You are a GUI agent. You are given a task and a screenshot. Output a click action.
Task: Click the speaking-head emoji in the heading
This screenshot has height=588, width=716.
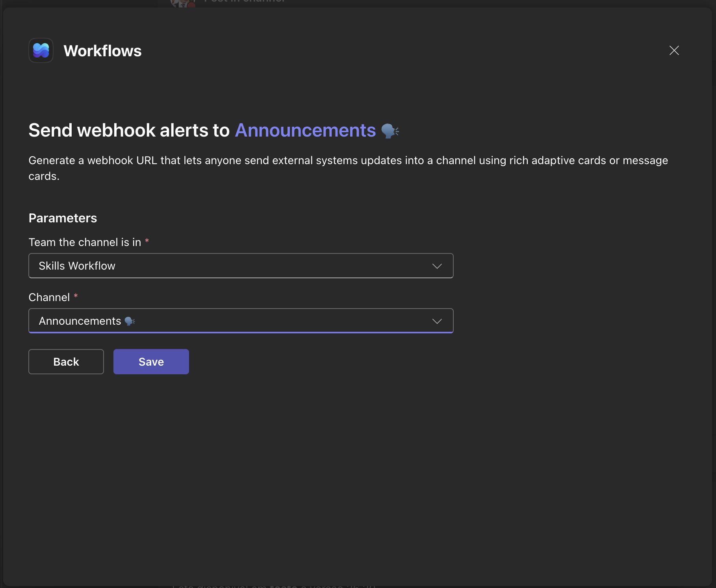(x=390, y=131)
